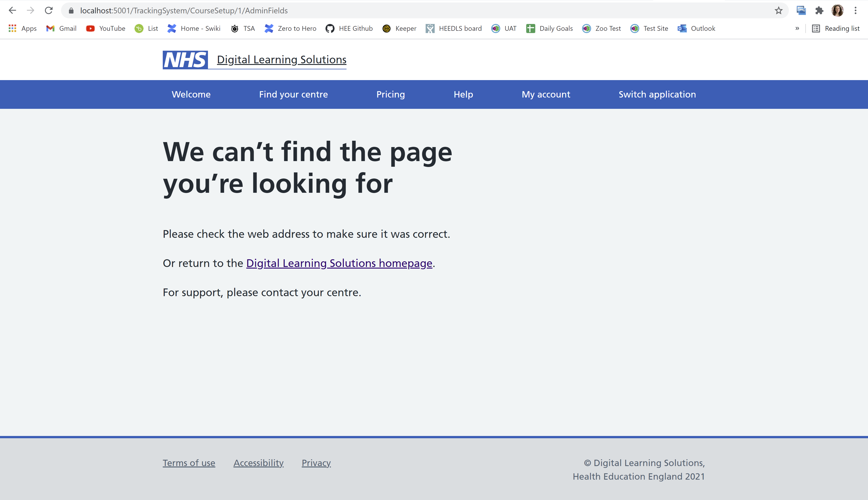Open the Accessibility footer link
This screenshot has width=868, height=500.
pyautogui.click(x=258, y=463)
